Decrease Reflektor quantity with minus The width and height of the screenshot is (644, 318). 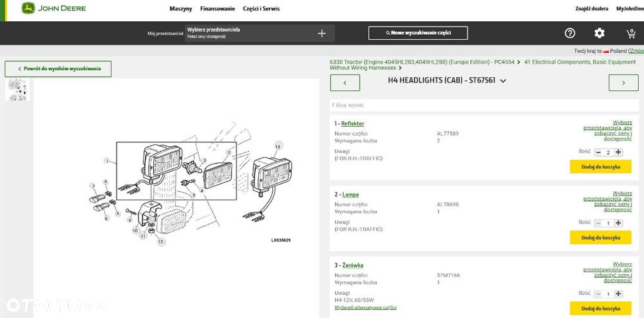[598, 152]
